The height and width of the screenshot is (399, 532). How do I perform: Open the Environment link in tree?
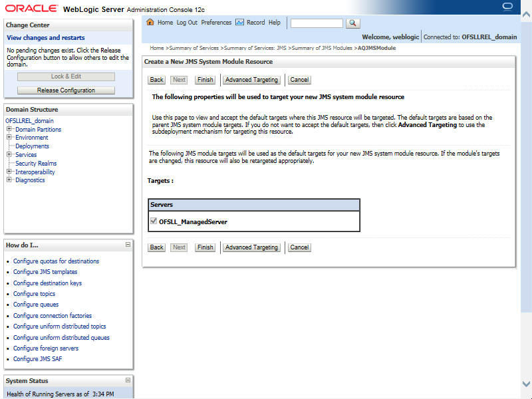tap(31, 138)
